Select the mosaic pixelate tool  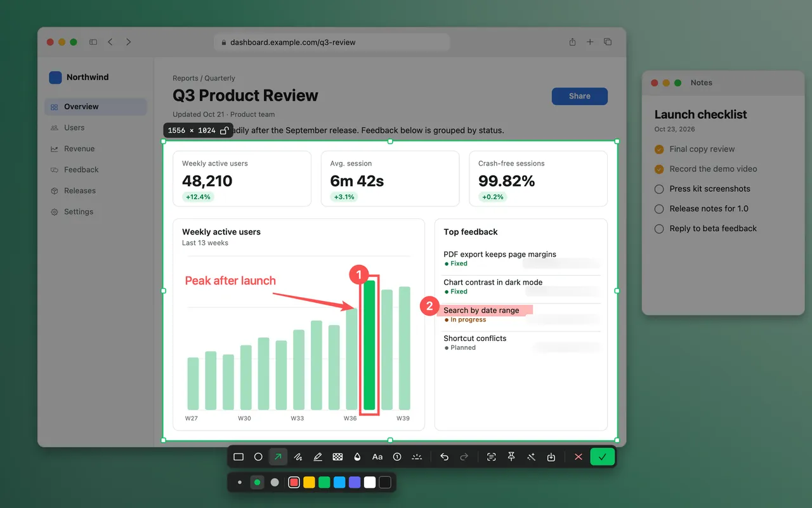coord(337,457)
